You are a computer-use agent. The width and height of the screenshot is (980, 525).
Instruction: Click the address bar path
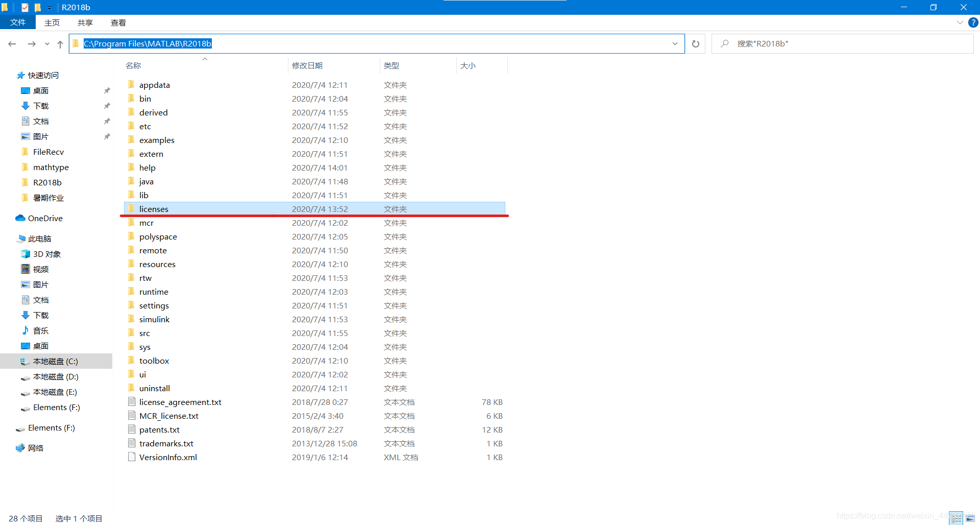pyautogui.click(x=148, y=44)
